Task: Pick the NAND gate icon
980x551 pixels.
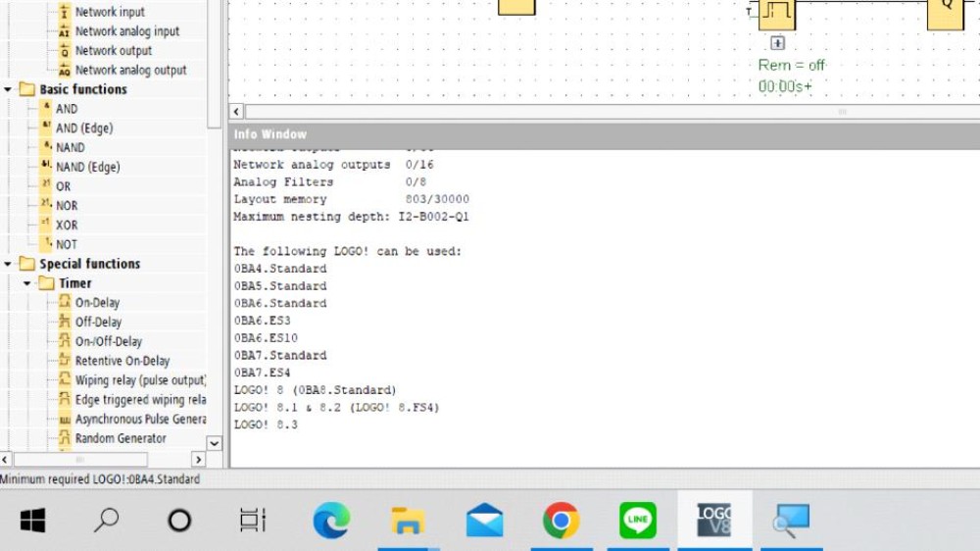Action: tap(46, 147)
